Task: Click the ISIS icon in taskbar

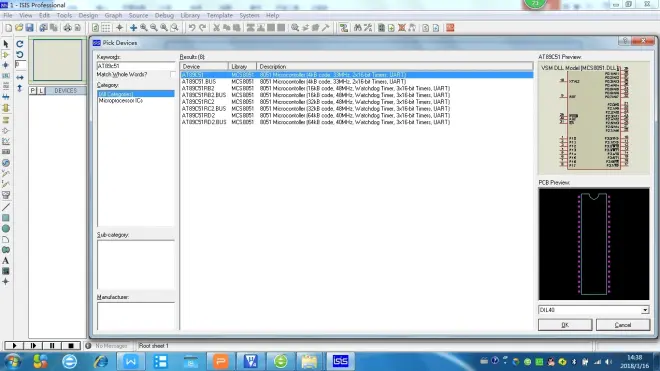Action: click(340, 361)
